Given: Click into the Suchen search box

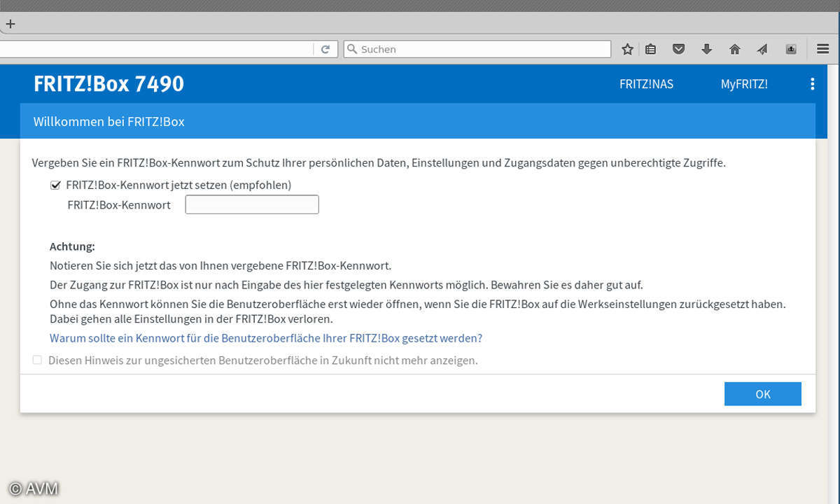Looking at the screenshot, I should pos(477,49).
